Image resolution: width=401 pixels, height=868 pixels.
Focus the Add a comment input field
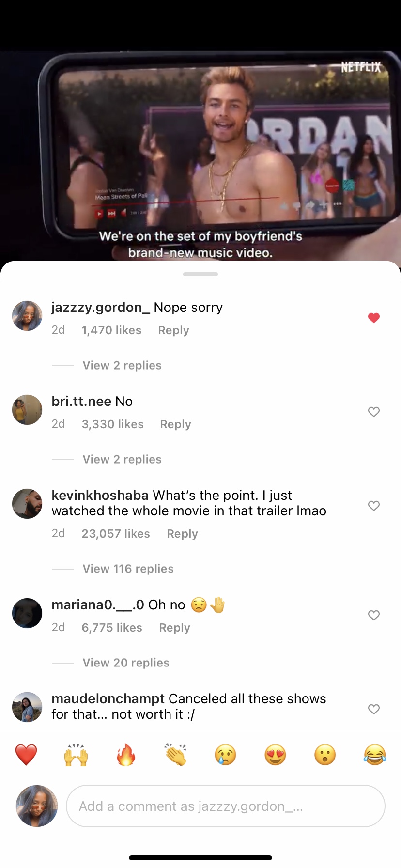226,806
